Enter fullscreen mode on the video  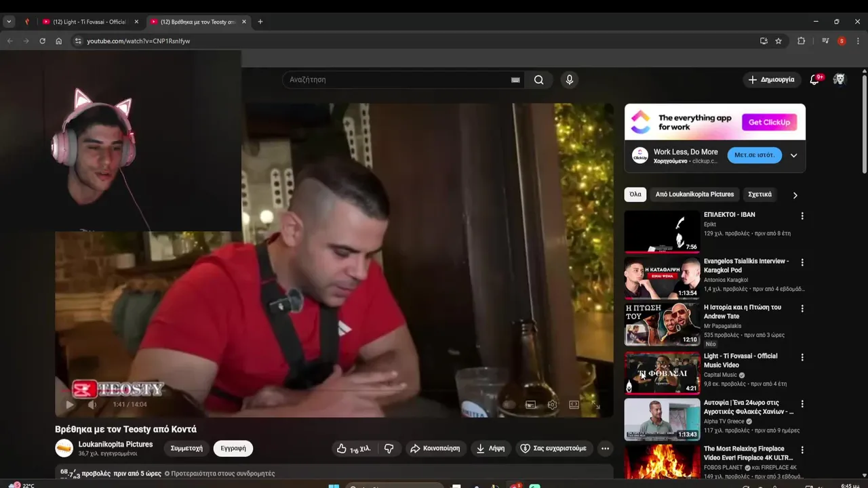595,405
